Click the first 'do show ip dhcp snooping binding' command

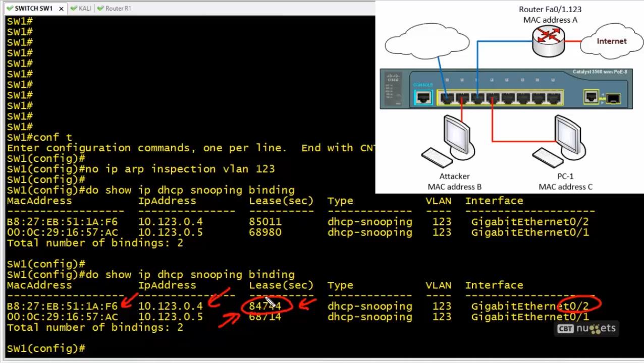click(x=190, y=190)
